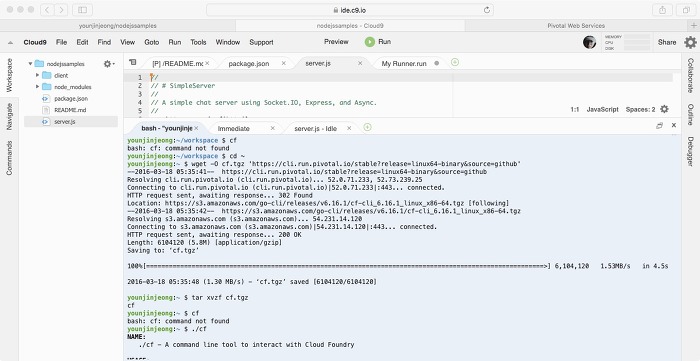This screenshot has width=700, height=361.
Task: Click the user avatar picture
Action: [589, 42]
